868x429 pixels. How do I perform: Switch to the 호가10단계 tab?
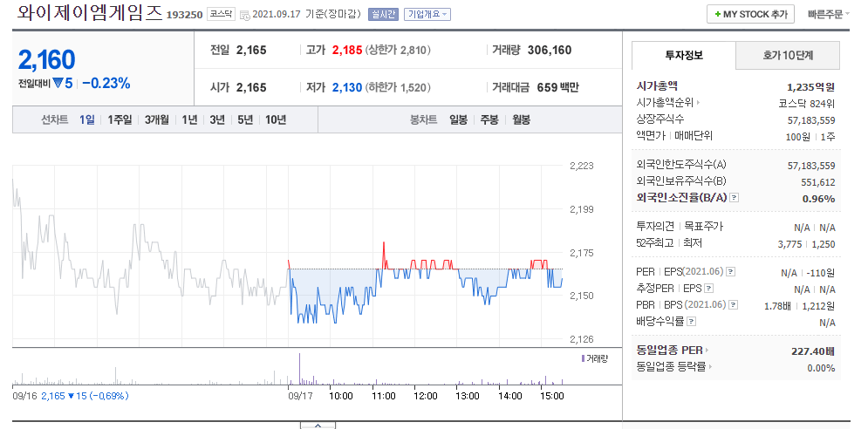pos(788,55)
